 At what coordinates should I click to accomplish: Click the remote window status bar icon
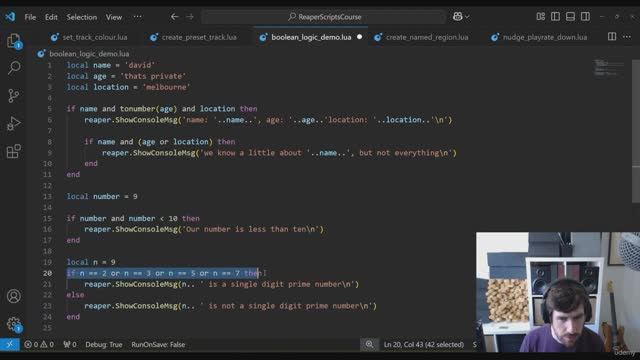[9, 344]
